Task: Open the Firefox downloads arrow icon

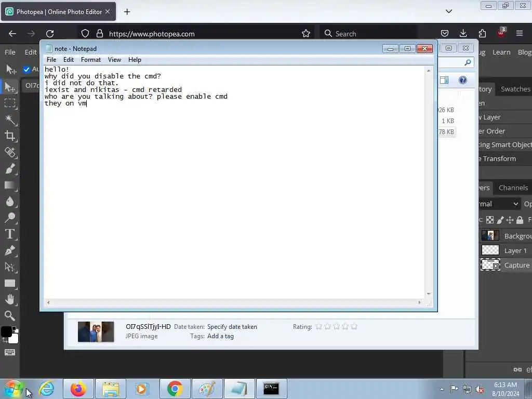Action: pyautogui.click(x=463, y=33)
